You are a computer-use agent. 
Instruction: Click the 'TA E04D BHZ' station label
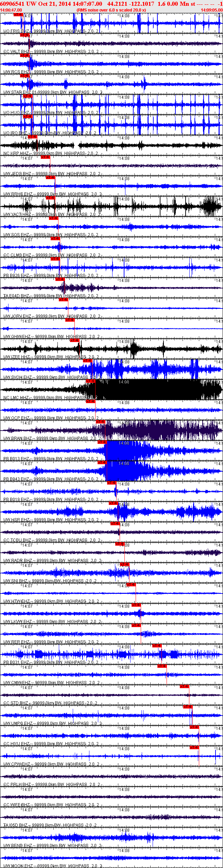(x=16, y=296)
